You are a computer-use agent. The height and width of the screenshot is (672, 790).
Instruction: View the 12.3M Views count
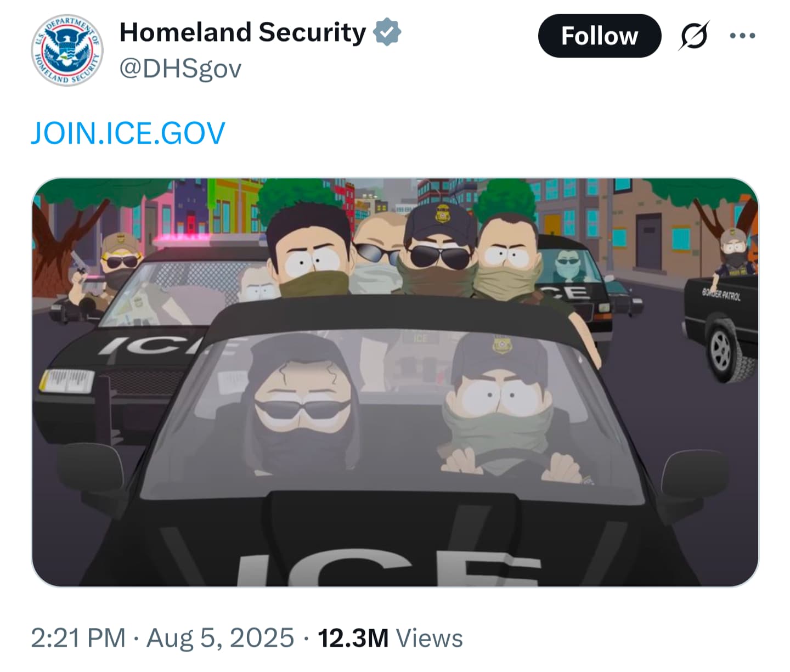point(391,638)
